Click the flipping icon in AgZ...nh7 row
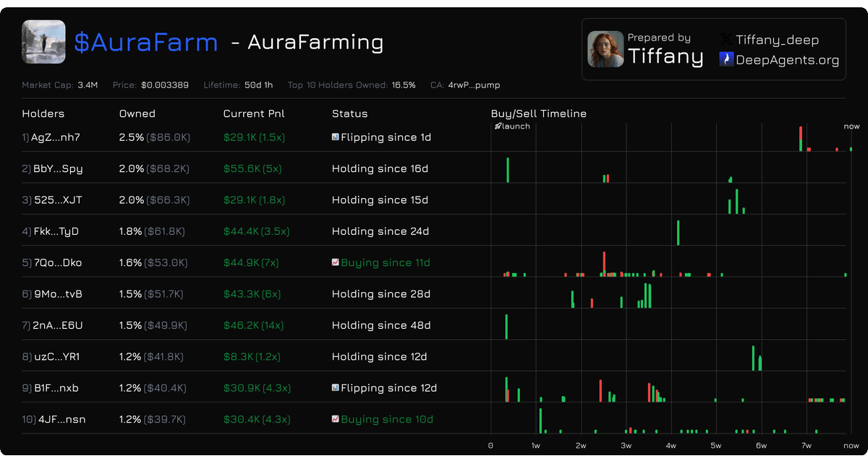The width and height of the screenshot is (868, 461). 336,137
